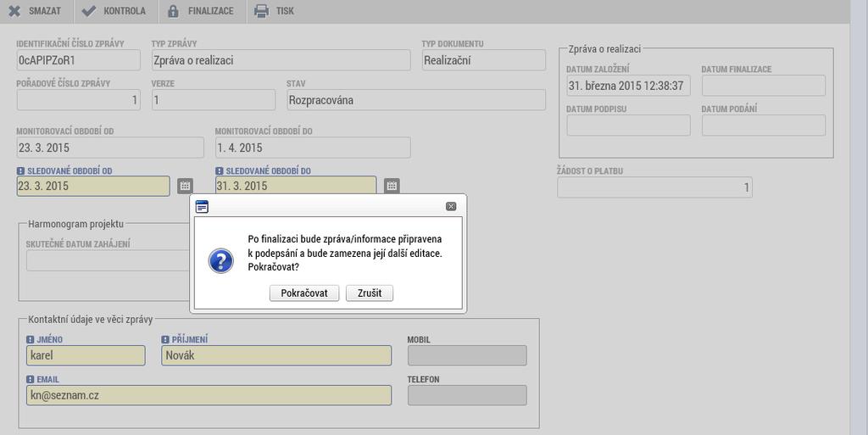Click the Mobil input field
Image resolution: width=868 pixels, height=435 pixels.
pyautogui.click(x=467, y=355)
